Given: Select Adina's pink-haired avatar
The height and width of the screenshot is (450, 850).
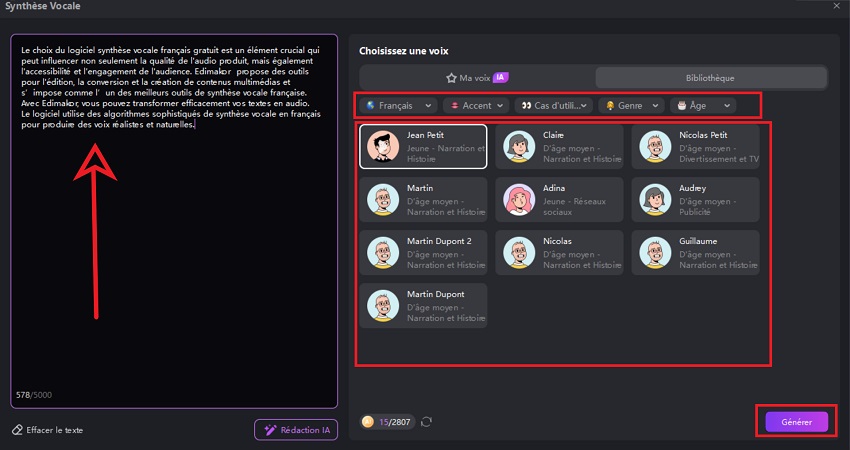Looking at the screenshot, I should [518, 199].
